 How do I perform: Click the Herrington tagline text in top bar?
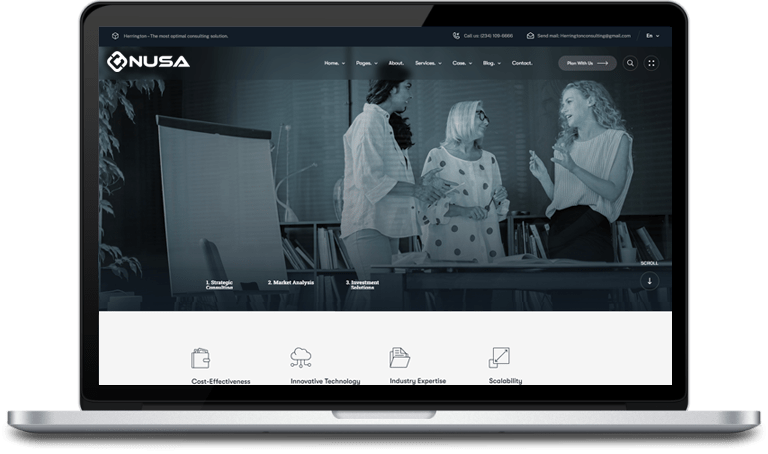[x=176, y=36]
